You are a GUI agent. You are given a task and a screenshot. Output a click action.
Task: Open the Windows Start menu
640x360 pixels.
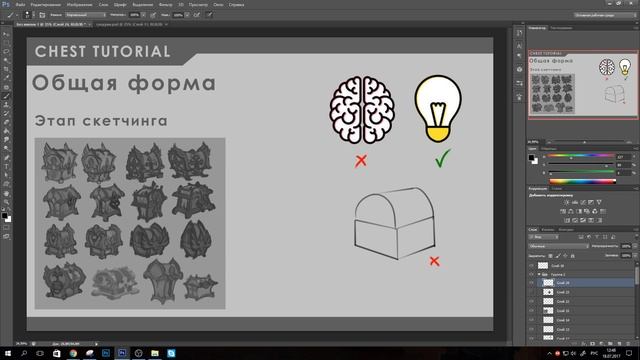click(x=8, y=353)
